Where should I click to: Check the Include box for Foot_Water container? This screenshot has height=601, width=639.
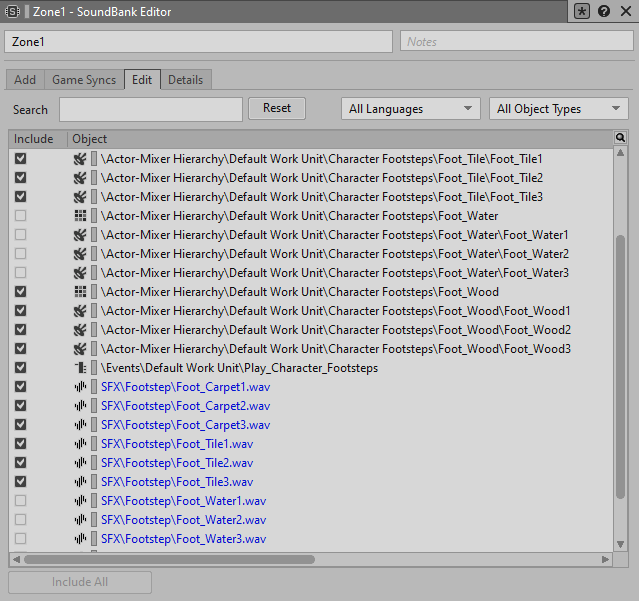21,216
